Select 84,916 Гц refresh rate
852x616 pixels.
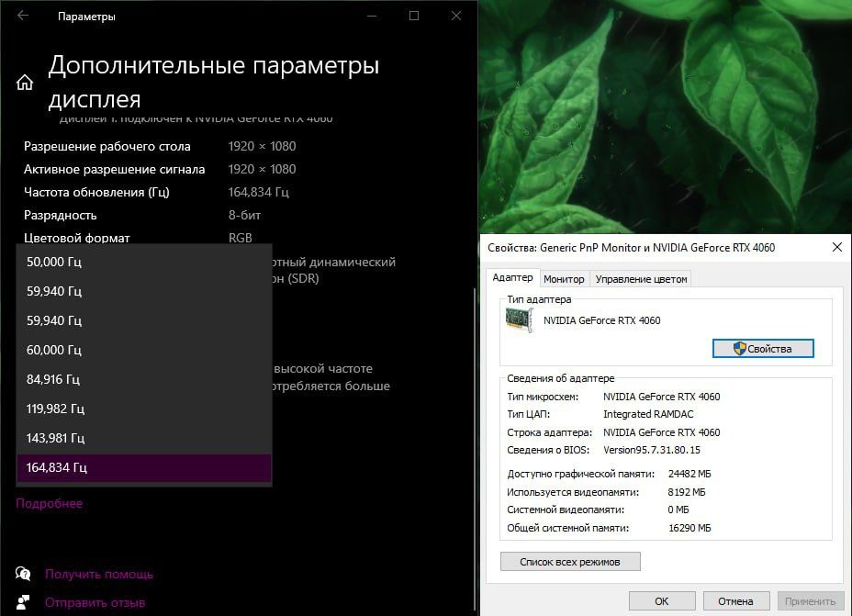[x=144, y=379]
